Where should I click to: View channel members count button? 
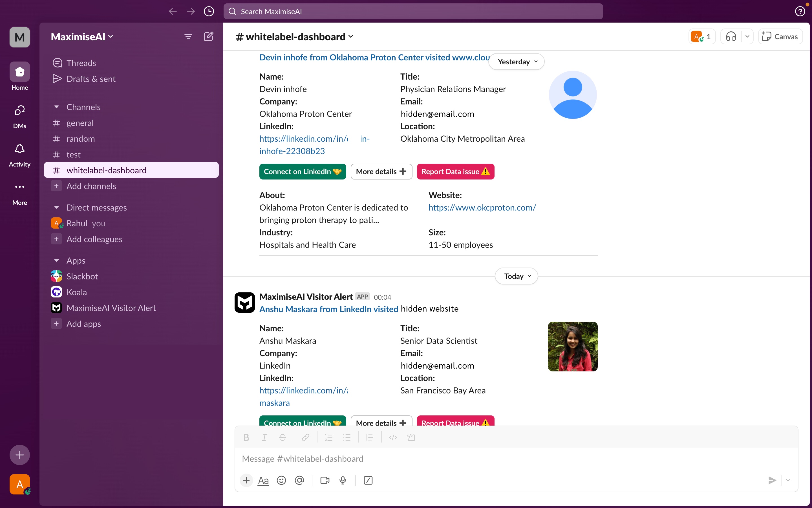point(701,37)
